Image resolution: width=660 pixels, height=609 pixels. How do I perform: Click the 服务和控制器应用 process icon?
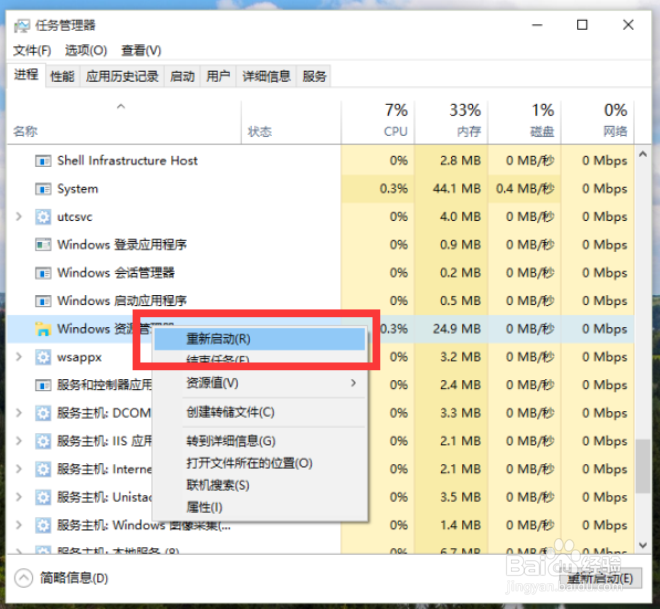pyautogui.click(x=43, y=385)
